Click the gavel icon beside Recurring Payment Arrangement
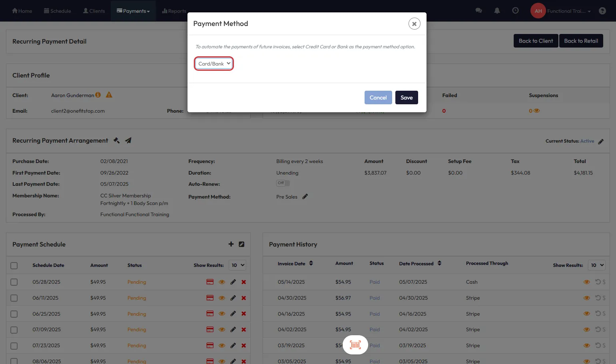616x364 pixels. click(116, 141)
